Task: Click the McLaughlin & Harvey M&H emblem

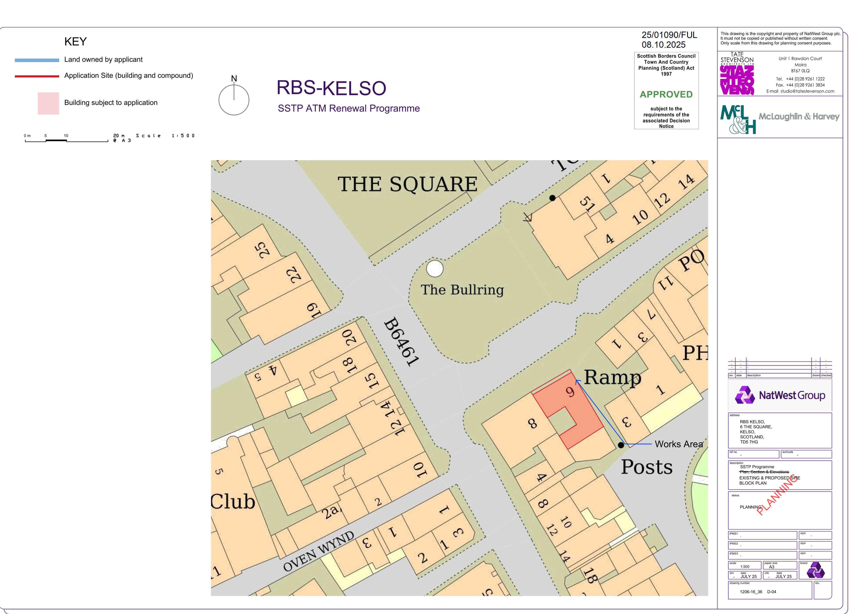Action: pos(738,119)
